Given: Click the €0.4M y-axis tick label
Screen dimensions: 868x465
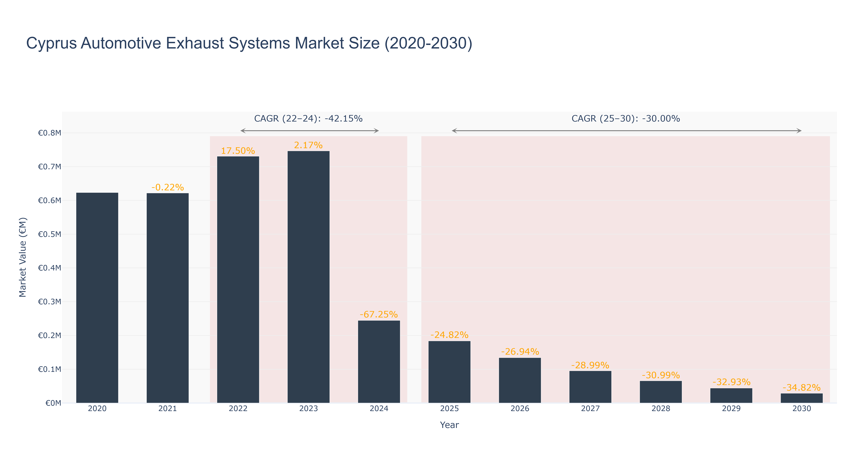Looking at the screenshot, I should (x=50, y=268).
